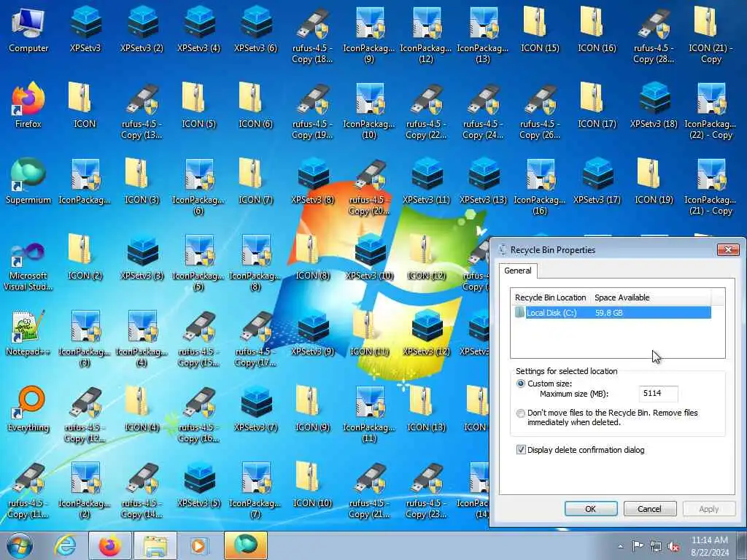Select the IconPackager (11) installer icon
The height and width of the screenshot is (560, 747).
[x=369, y=414]
